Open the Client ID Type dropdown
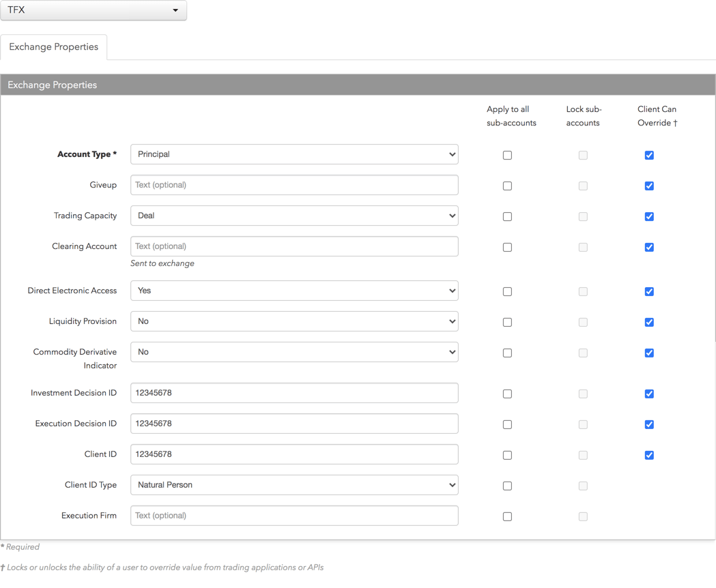 pos(294,485)
